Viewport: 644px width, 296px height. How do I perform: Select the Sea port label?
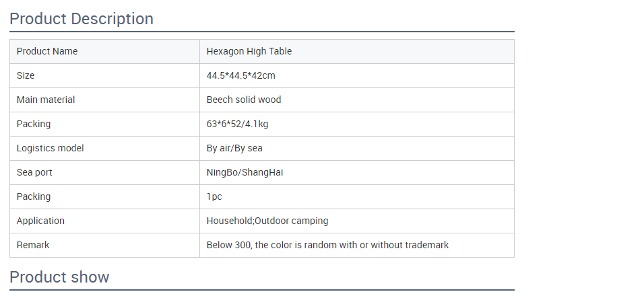(x=34, y=172)
